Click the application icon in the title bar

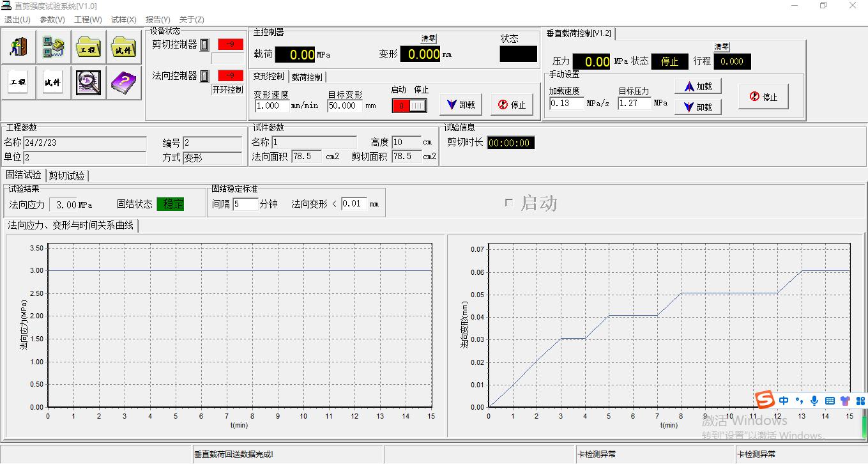(6, 6)
